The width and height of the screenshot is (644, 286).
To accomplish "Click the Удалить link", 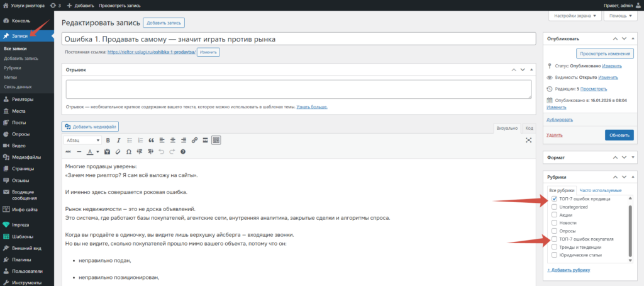I will click(555, 135).
